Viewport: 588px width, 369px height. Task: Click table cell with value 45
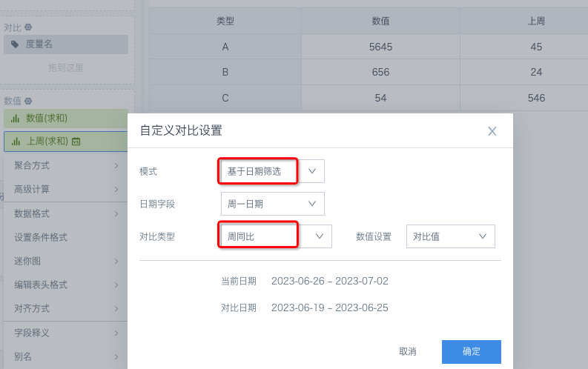click(536, 47)
